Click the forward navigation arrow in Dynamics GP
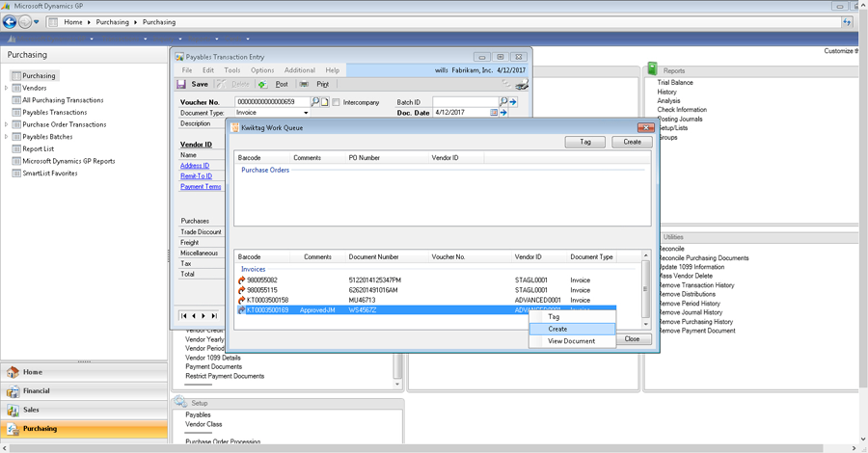Screen dimensions: 868x453 [25, 22]
